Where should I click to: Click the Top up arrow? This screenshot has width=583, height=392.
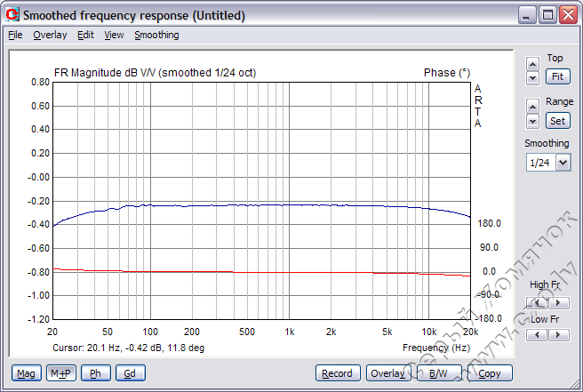point(532,64)
